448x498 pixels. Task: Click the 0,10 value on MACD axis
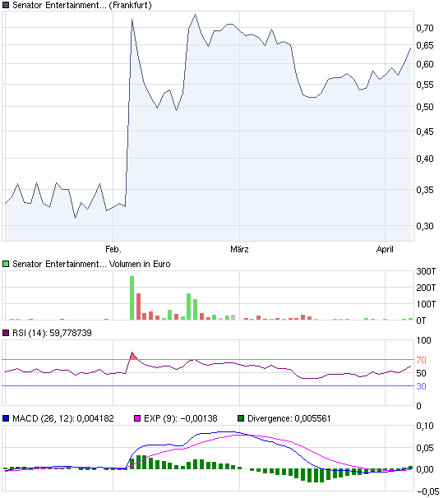click(425, 426)
